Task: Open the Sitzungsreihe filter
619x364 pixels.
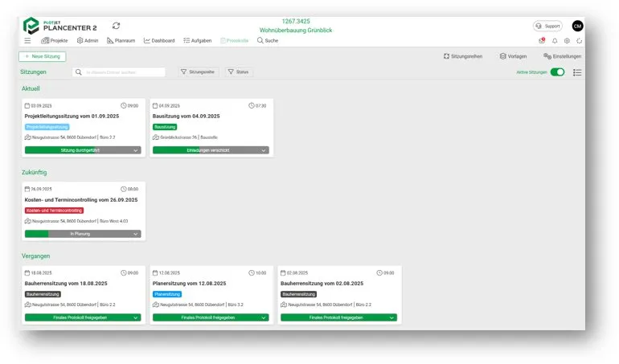Action: tap(198, 72)
